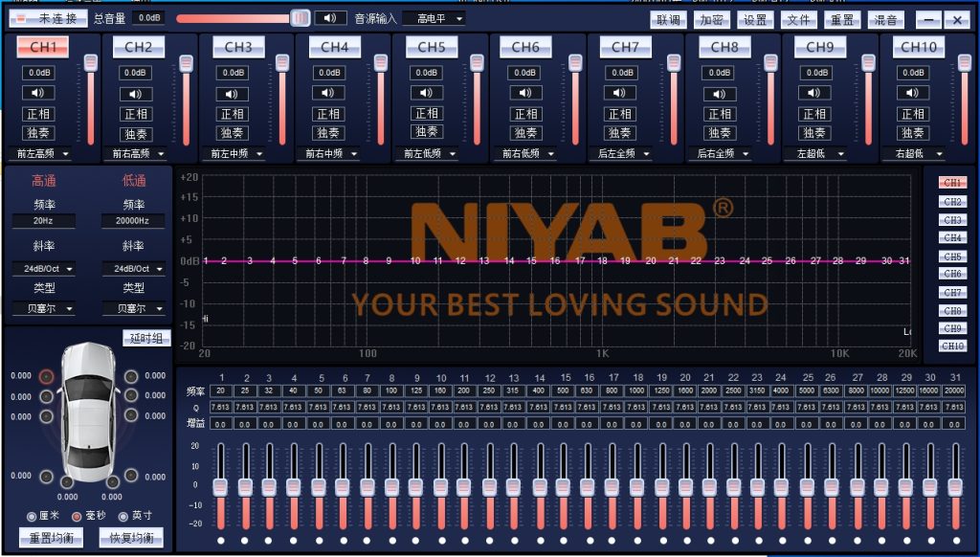Mute CH7 with its speaker icon
The height and width of the screenshot is (557, 980).
tap(619, 93)
